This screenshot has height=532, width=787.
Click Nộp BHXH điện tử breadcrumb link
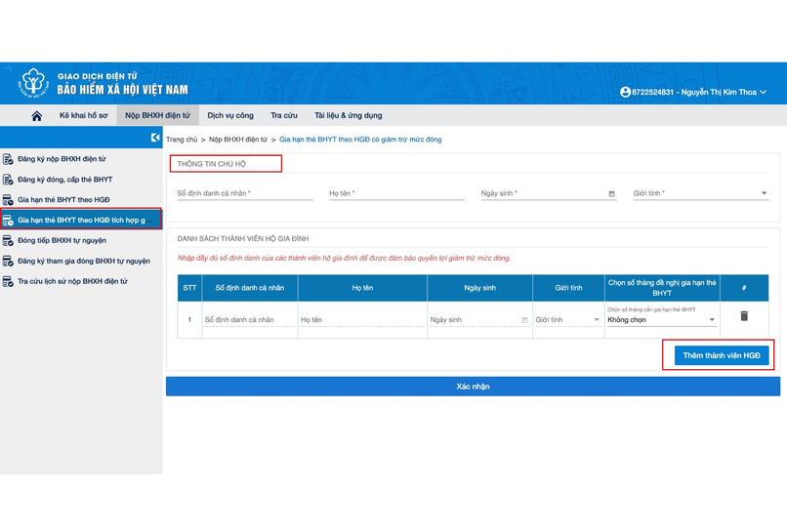click(x=238, y=140)
